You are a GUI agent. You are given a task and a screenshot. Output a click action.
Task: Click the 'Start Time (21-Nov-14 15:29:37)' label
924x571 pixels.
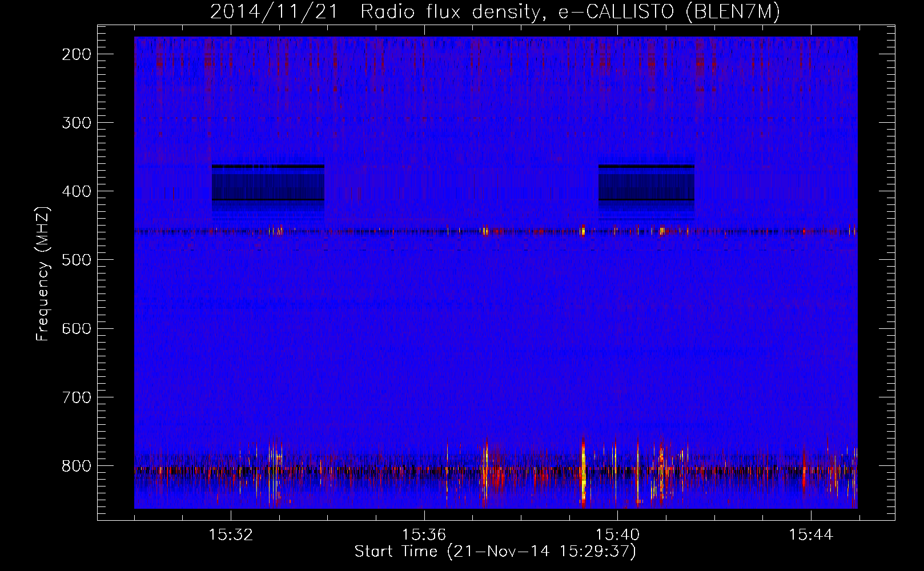495,552
